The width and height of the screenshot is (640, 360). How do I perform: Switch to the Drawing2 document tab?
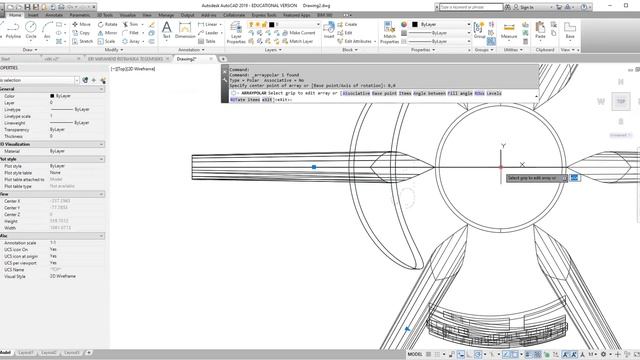pos(186,59)
